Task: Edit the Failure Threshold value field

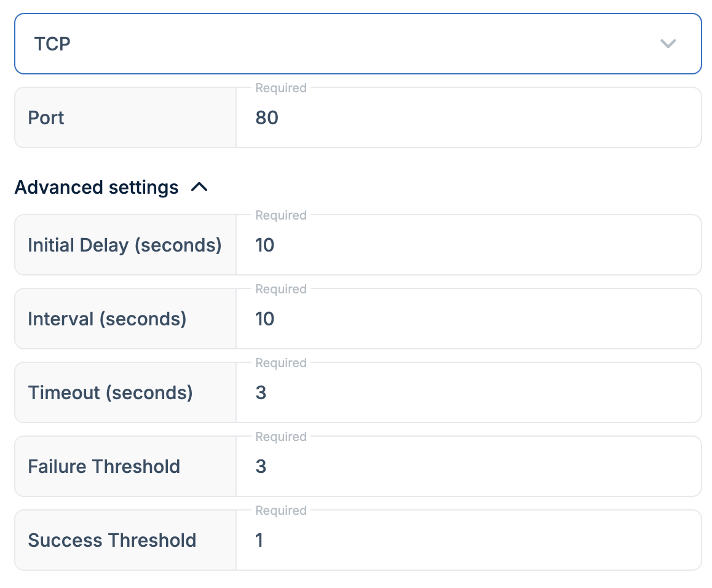Action: [x=467, y=467]
